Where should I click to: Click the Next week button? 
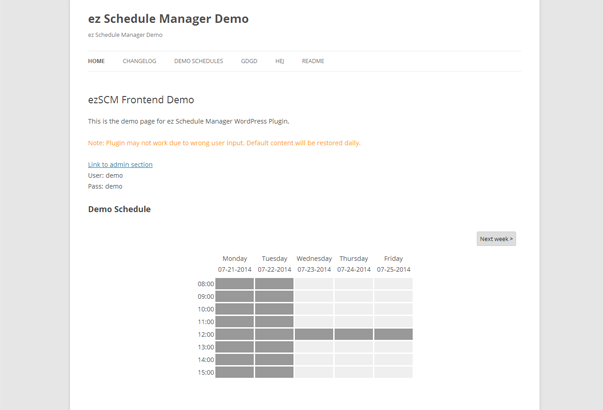[496, 239]
